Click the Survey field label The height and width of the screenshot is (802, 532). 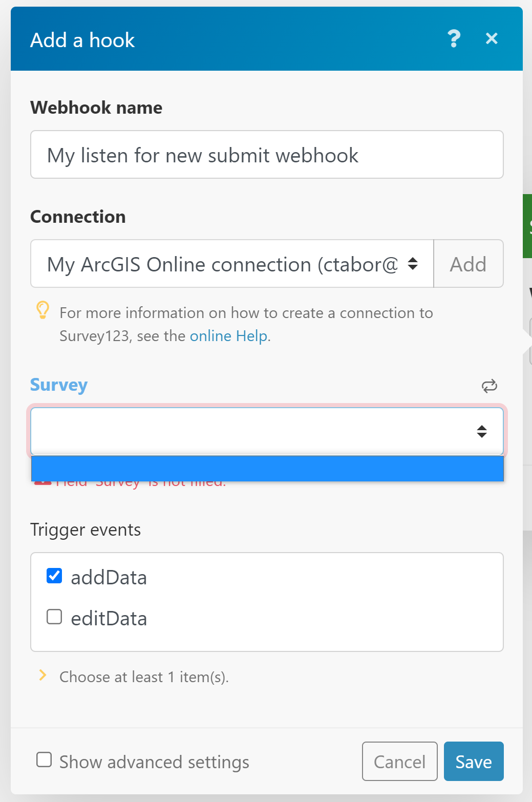tap(59, 385)
